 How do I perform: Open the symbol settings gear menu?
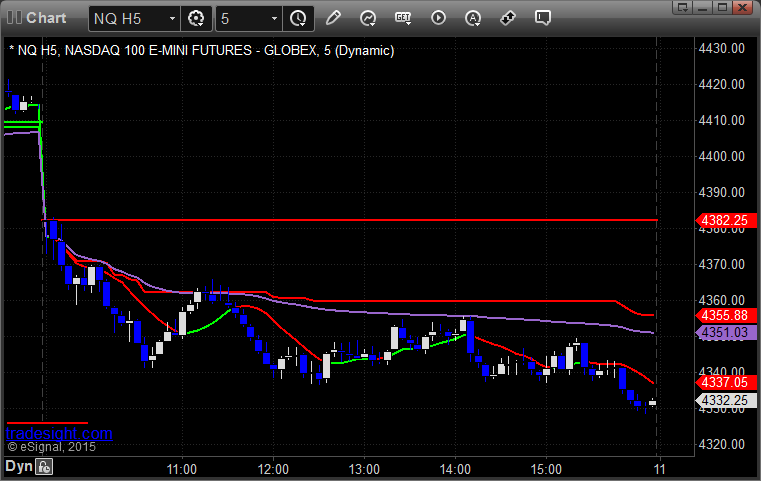196,19
